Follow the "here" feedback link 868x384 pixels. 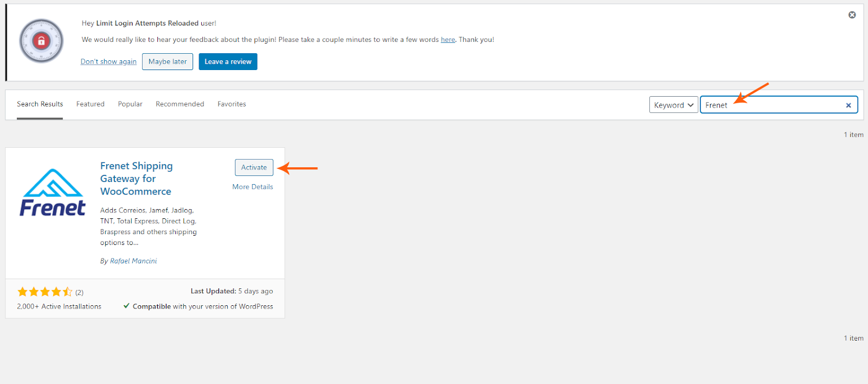click(x=448, y=40)
